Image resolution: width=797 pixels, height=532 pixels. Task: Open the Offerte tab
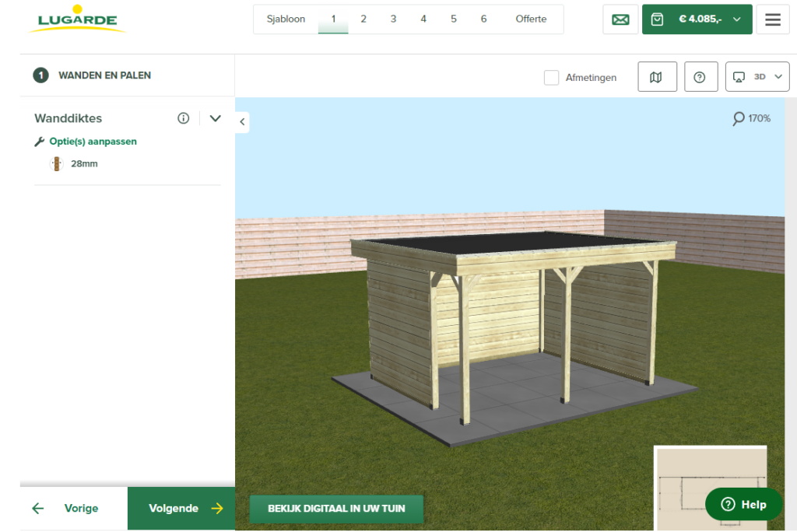pos(531,19)
